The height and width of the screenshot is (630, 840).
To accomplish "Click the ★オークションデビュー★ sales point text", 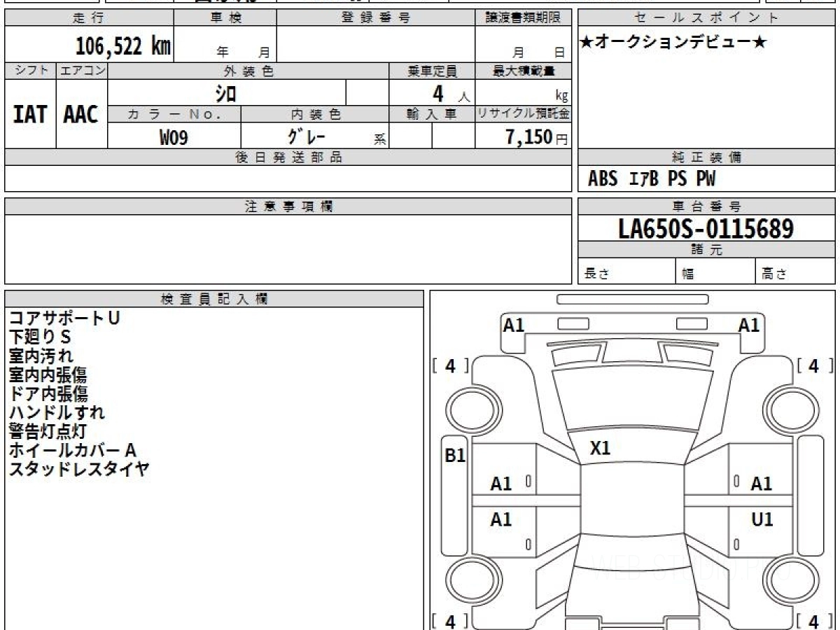I will tap(673, 43).
